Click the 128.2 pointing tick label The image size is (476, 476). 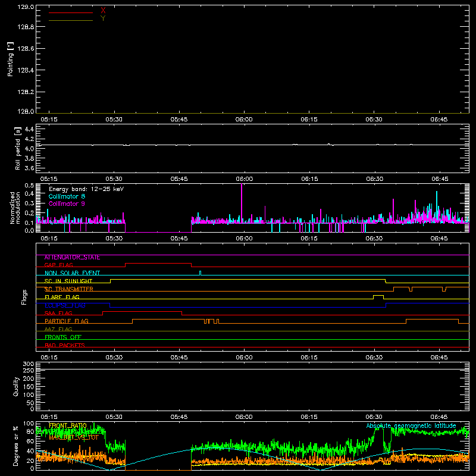point(26,92)
